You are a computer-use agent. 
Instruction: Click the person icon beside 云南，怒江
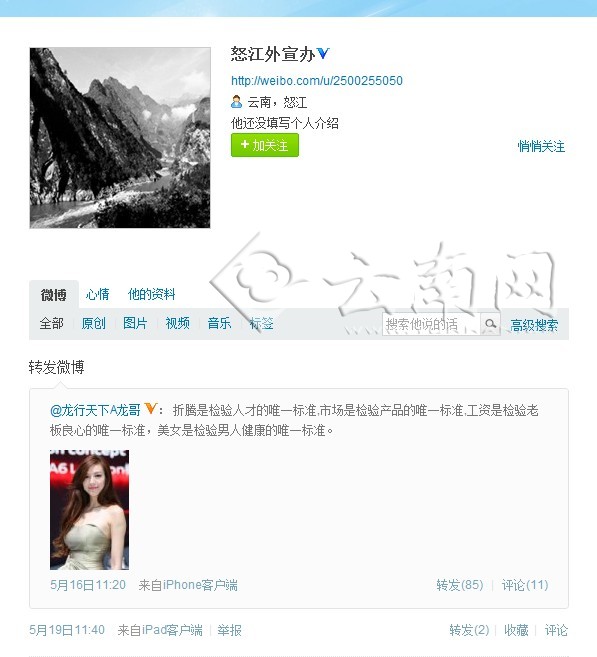237,102
